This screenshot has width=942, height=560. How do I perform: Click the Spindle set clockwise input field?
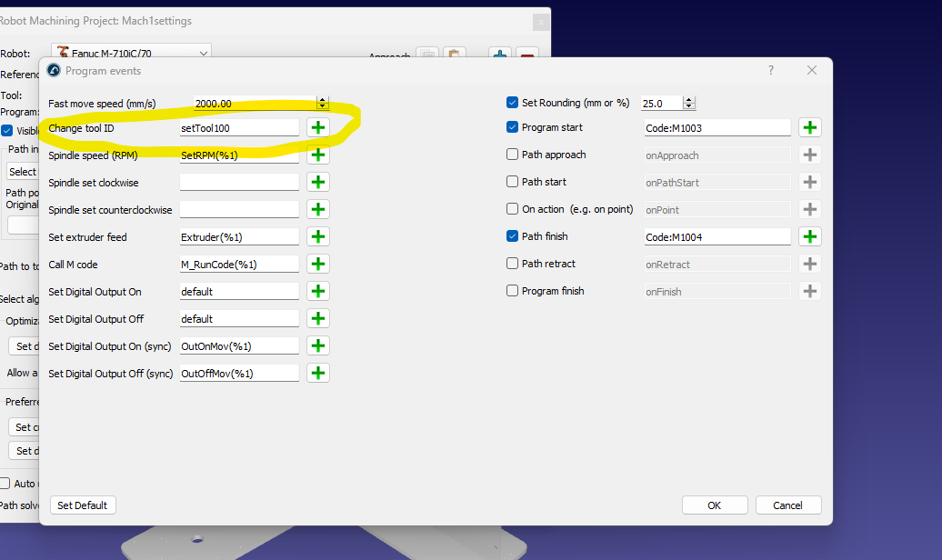pos(239,183)
